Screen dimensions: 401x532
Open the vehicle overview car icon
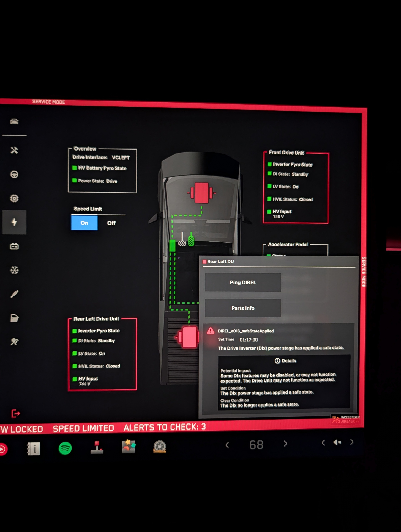(14, 121)
